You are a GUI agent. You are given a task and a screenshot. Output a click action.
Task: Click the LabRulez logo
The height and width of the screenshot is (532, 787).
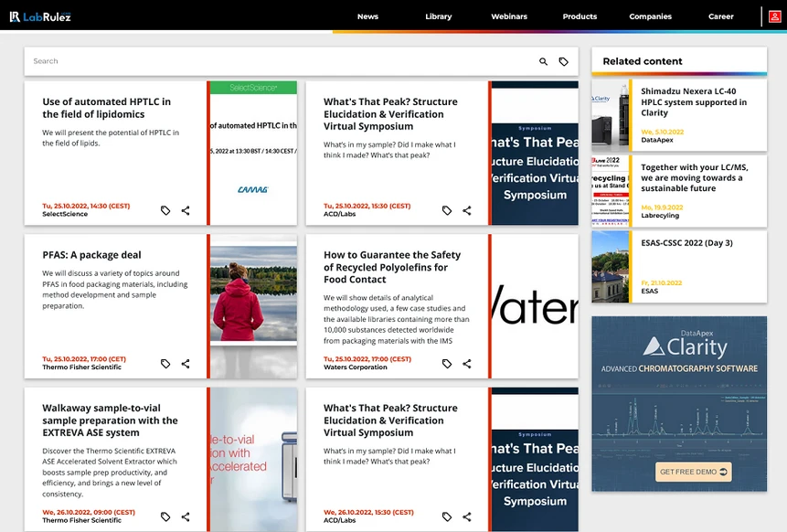[x=40, y=16]
